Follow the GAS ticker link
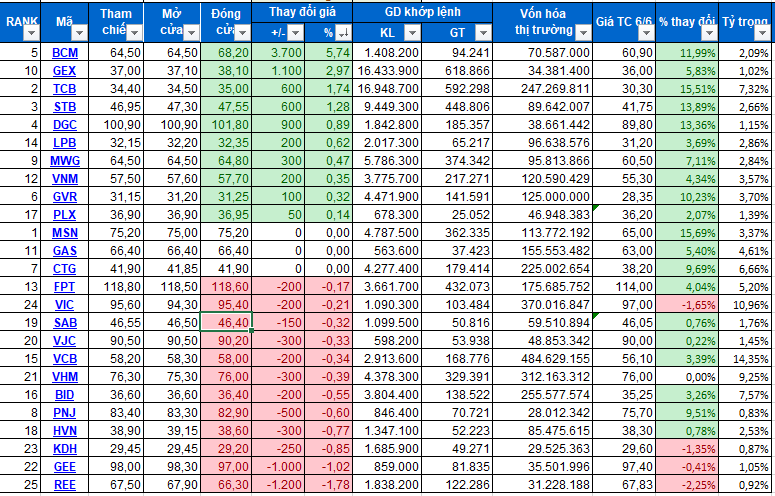 click(x=65, y=251)
